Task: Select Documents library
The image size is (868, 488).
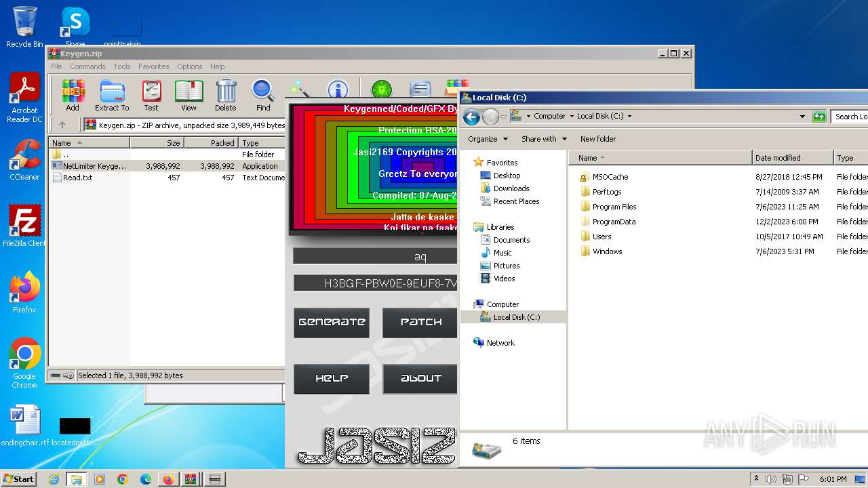Action: click(x=511, y=240)
